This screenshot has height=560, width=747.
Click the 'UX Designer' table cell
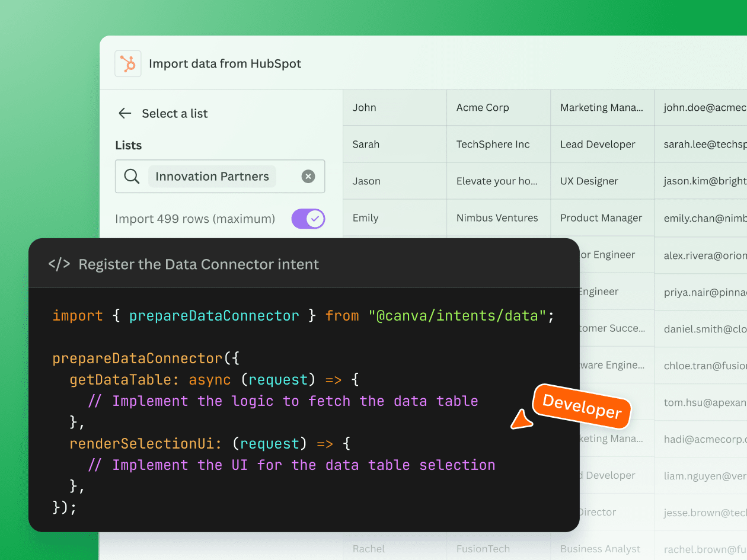click(602, 181)
